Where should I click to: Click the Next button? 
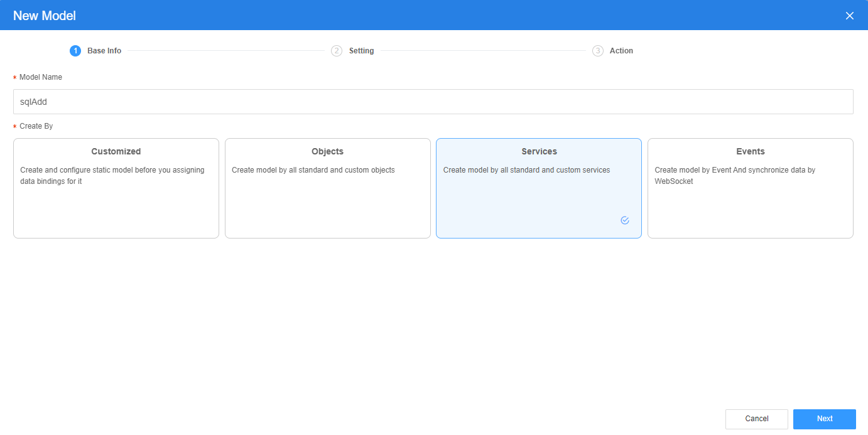click(825, 419)
